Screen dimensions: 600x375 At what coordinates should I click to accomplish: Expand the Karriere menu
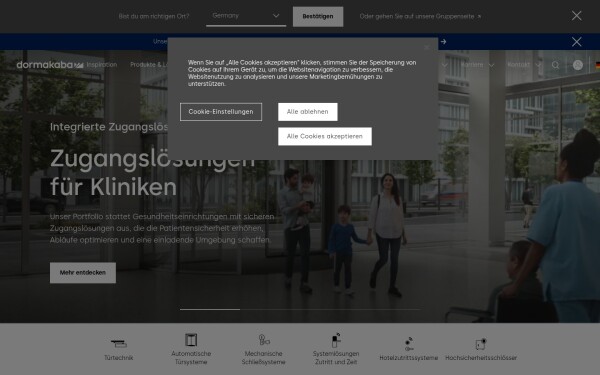472,65
